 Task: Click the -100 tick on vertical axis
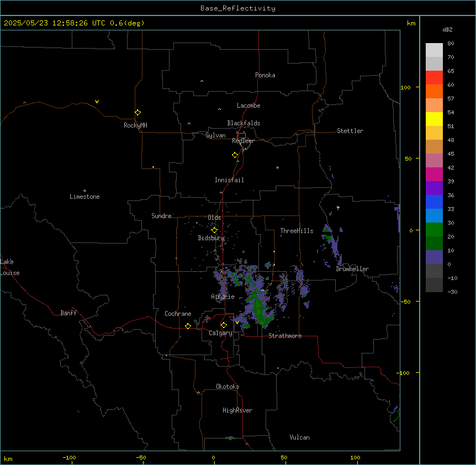coord(404,373)
